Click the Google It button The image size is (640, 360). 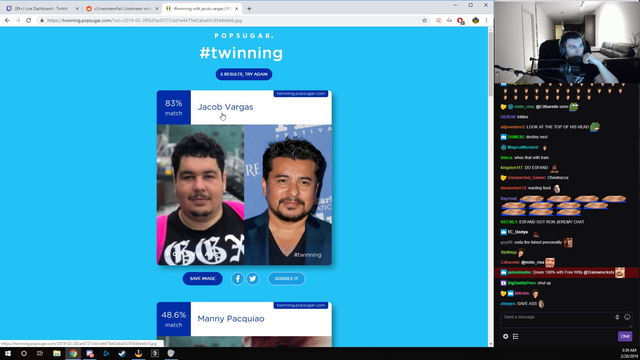[286, 279]
